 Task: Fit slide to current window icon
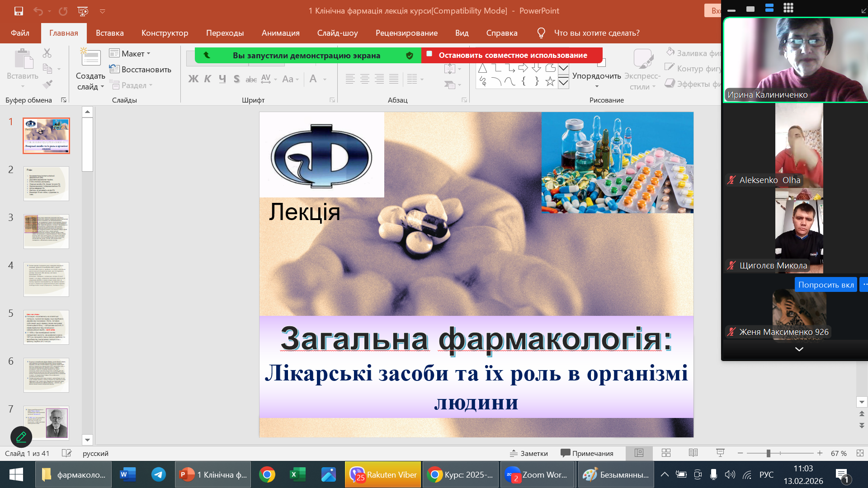click(859, 453)
